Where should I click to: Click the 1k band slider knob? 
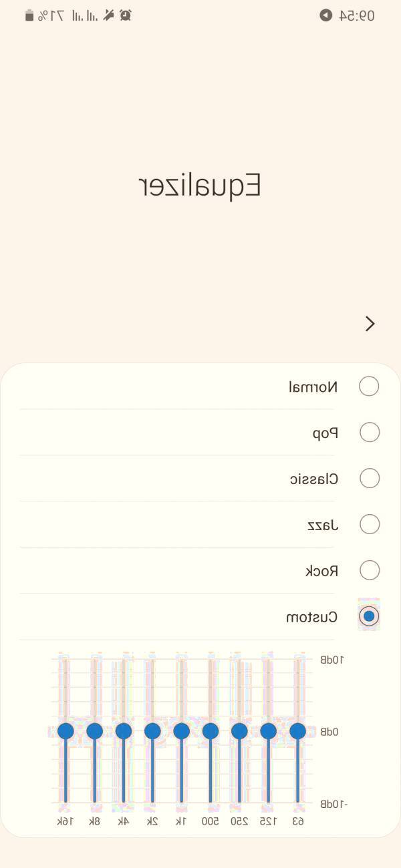point(181,731)
